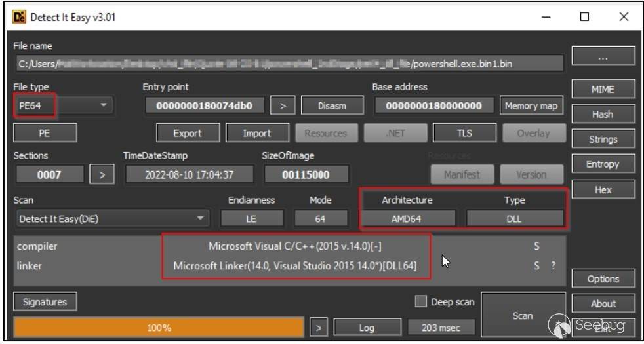644x344 pixels.
Task: Click the Detect It Easy title bar icon
Action: click(20, 17)
